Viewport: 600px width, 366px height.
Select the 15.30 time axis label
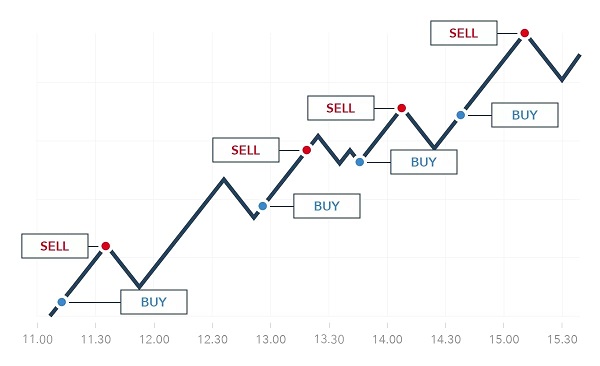(562, 339)
